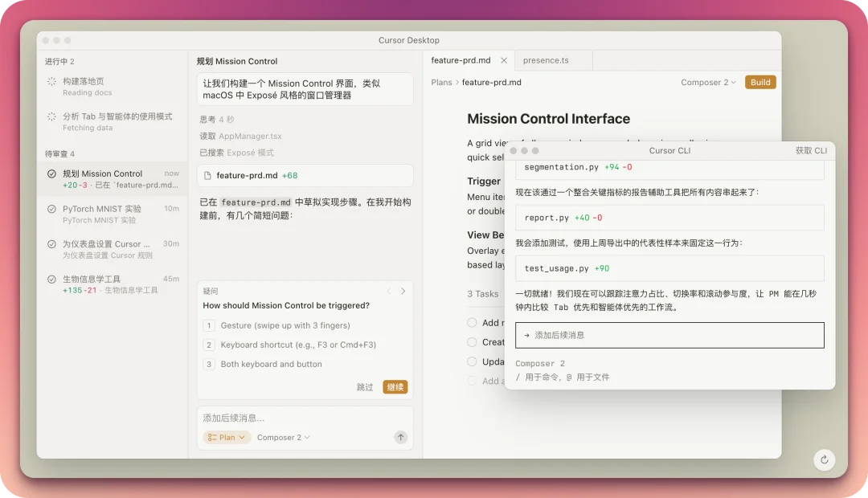Screen dimensions: 868x498
Task: Click the spinner icon beside 分析 Tab 与智能体的使用模式
Action: pos(51,116)
